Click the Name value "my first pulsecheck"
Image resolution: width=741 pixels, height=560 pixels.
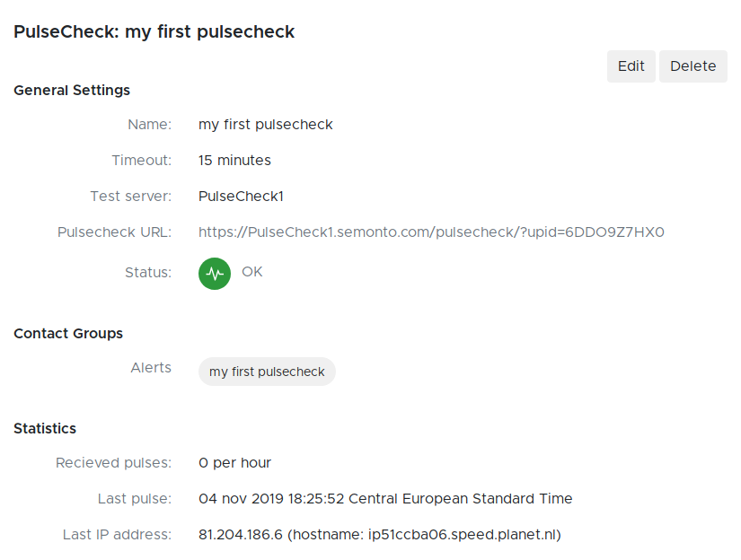tap(266, 125)
